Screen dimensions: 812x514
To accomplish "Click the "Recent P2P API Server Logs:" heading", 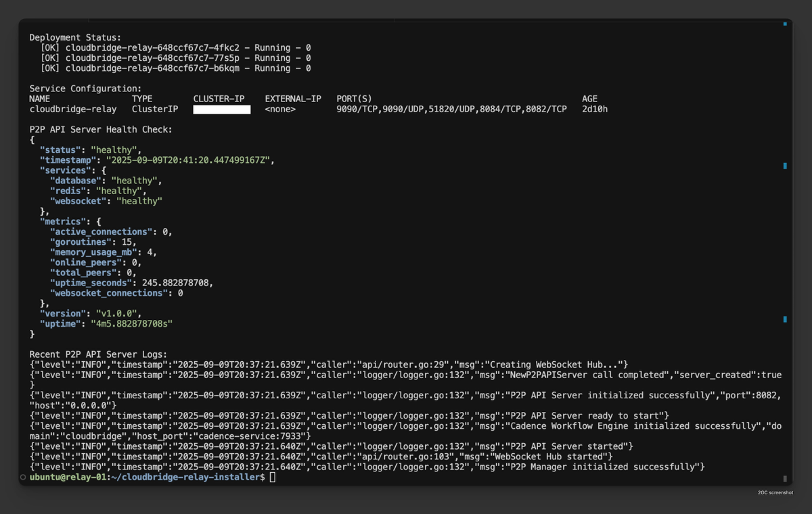I will pyautogui.click(x=98, y=354).
